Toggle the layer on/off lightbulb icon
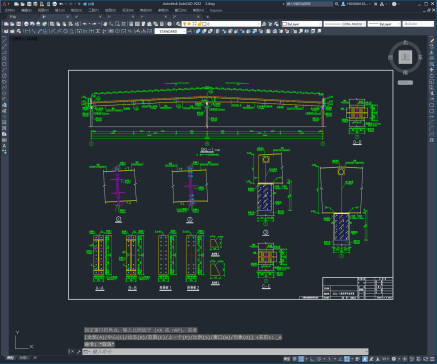Viewport: 437px width, 364px height. click(184, 24)
